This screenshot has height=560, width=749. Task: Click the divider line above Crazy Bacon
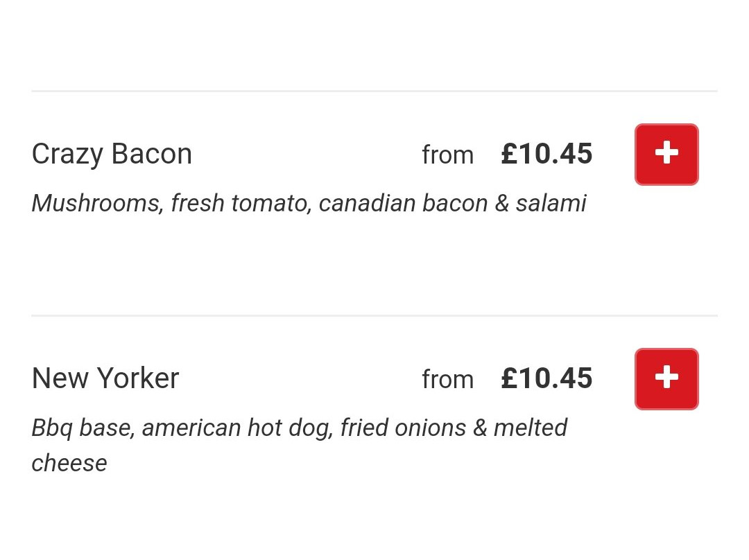coord(374,91)
